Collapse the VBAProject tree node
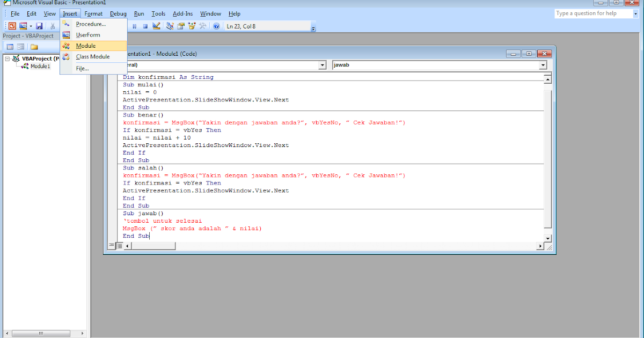This screenshot has width=644, height=338. pos(8,58)
